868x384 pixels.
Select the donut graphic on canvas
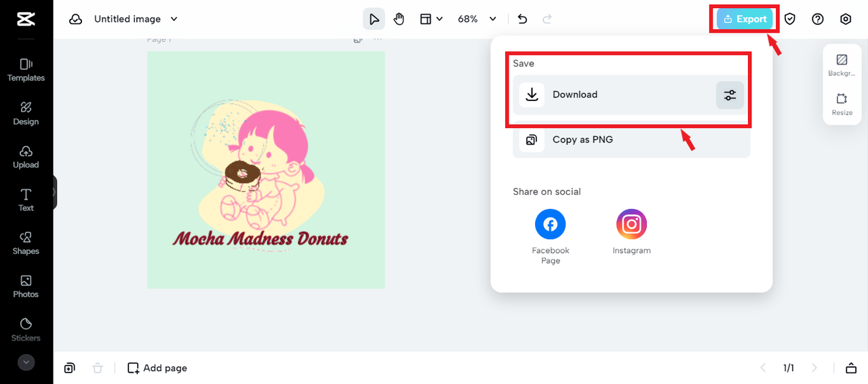tap(242, 176)
